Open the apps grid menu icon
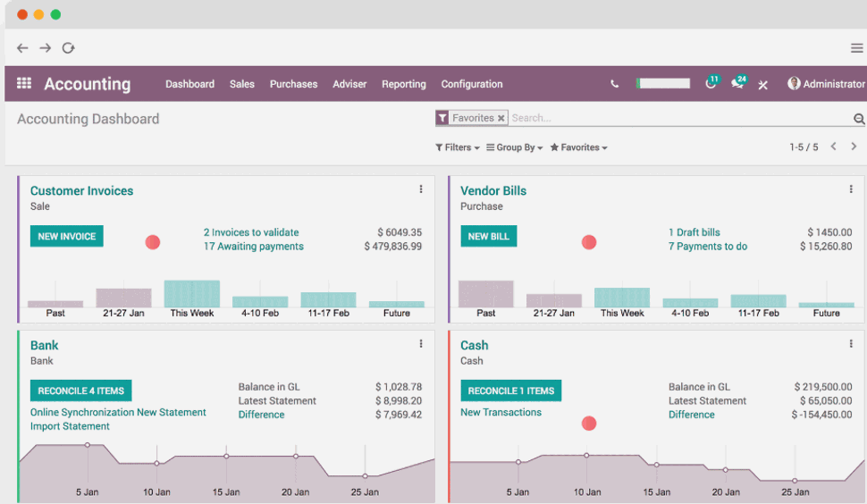 [x=24, y=84]
